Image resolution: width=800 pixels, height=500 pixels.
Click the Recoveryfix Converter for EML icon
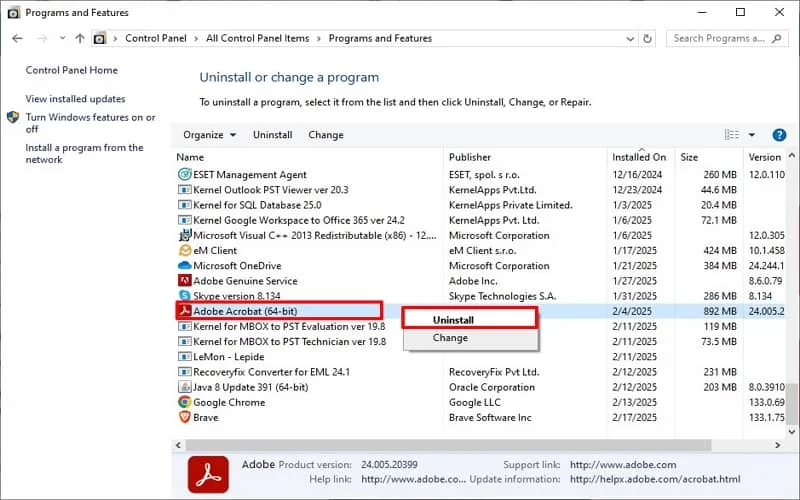(x=184, y=372)
